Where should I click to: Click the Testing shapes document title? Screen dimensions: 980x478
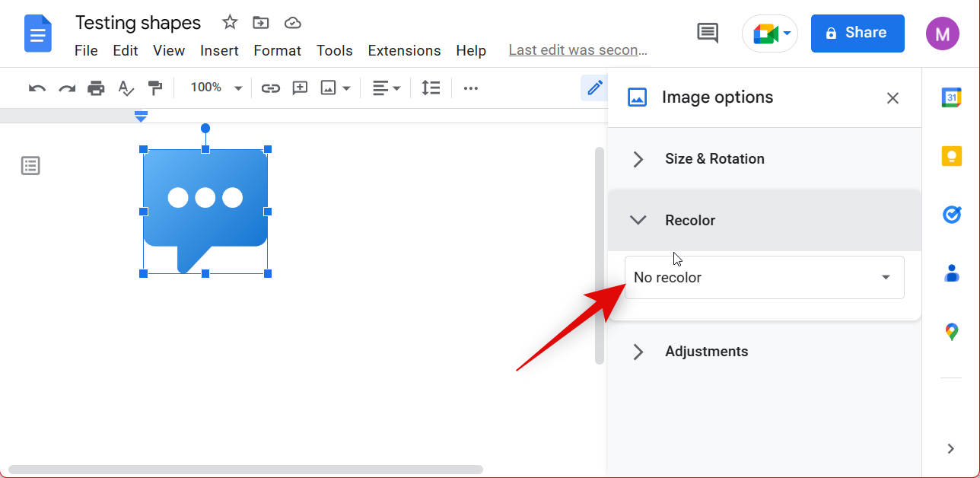click(x=138, y=23)
